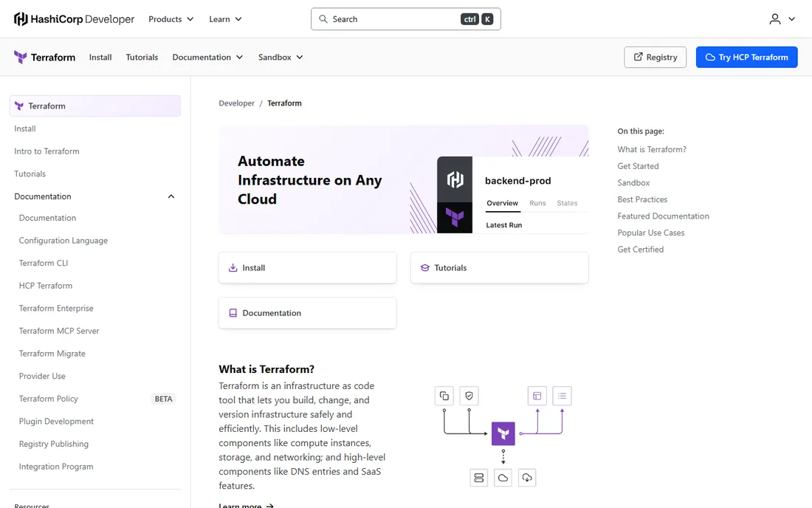Viewport: 812px width, 508px height.
Task: Open Terraform Migrate in the sidebar
Action: (x=52, y=354)
